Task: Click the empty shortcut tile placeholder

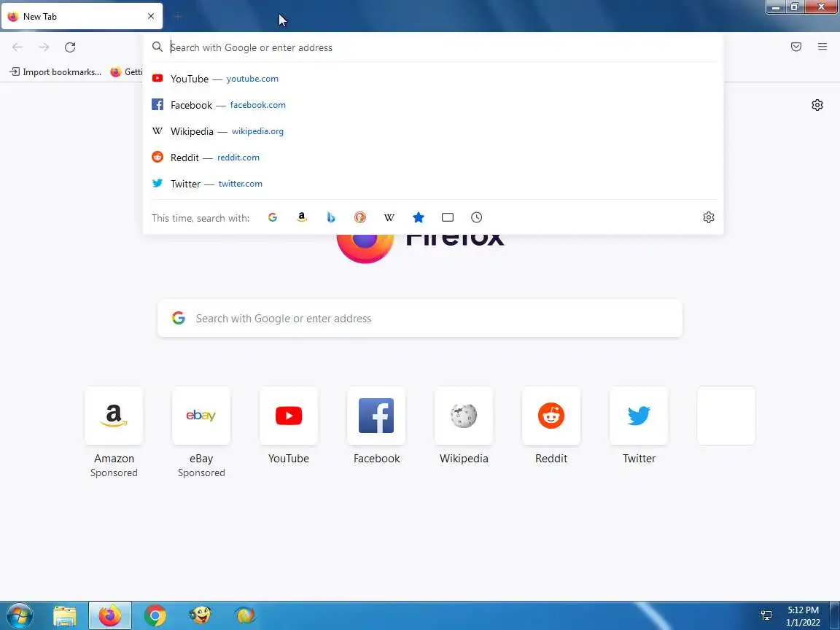Action: (726, 416)
